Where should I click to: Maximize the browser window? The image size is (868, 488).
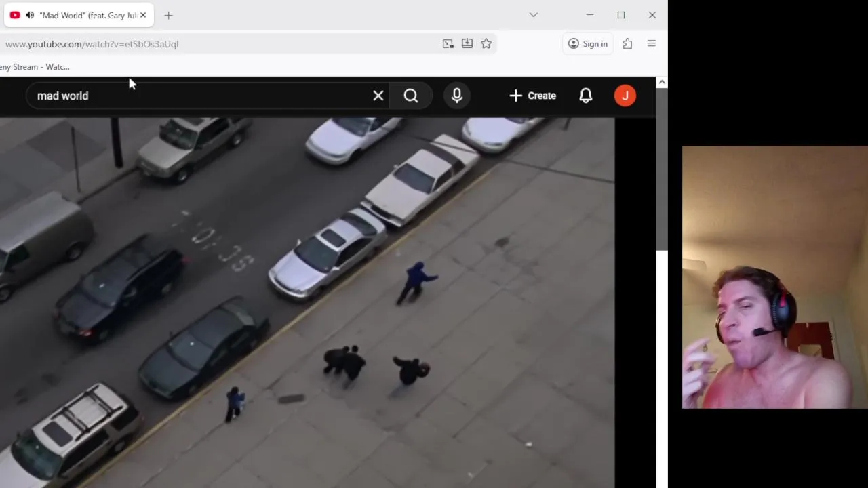pos(621,15)
